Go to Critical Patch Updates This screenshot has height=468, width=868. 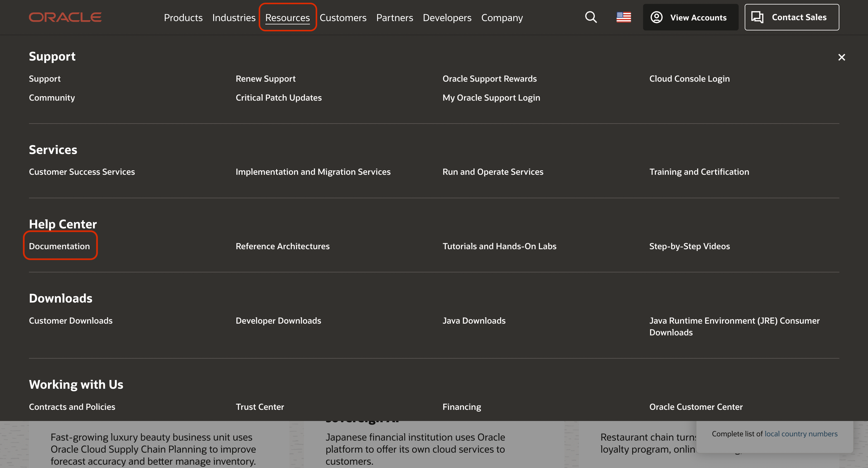point(278,98)
